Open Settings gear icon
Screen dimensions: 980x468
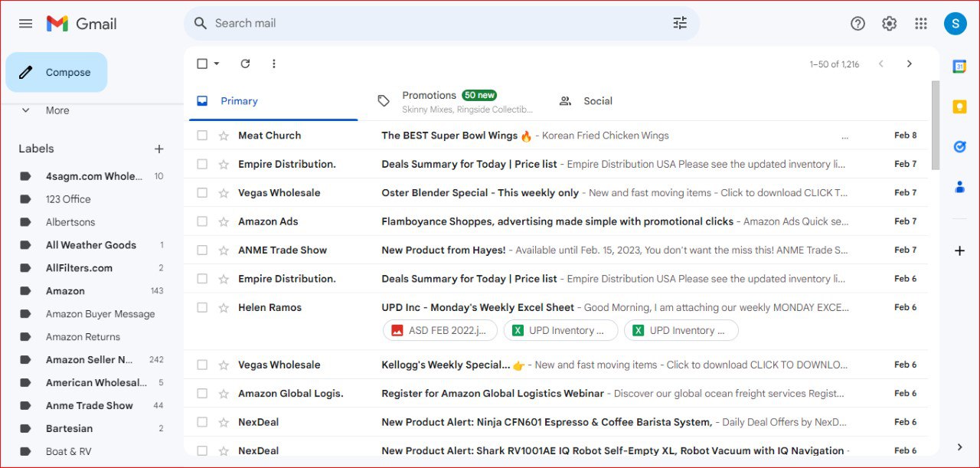point(889,24)
